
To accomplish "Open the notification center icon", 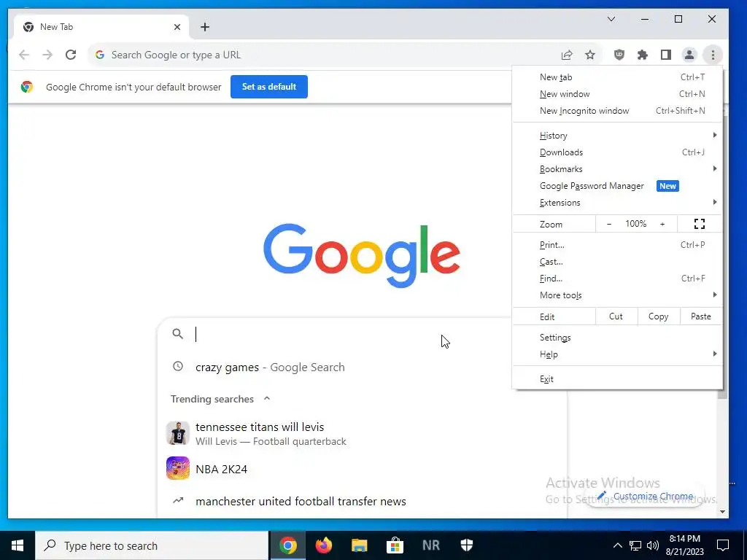I will click(x=723, y=545).
